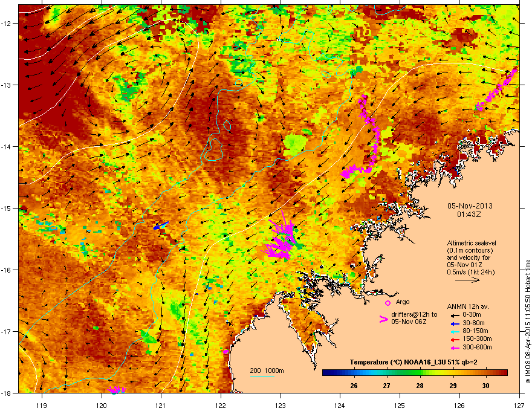The height and width of the screenshot is (411, 532).
Task: Click the magenta drifters arrowhead legend symbol
Action: [383, 319]
